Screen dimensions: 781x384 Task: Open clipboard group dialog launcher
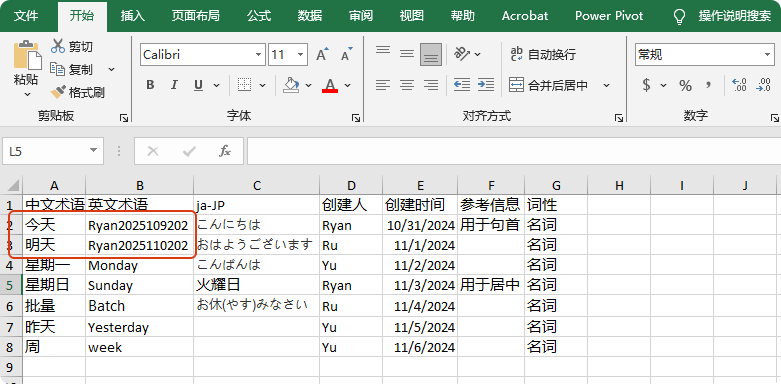coord(124,118)
